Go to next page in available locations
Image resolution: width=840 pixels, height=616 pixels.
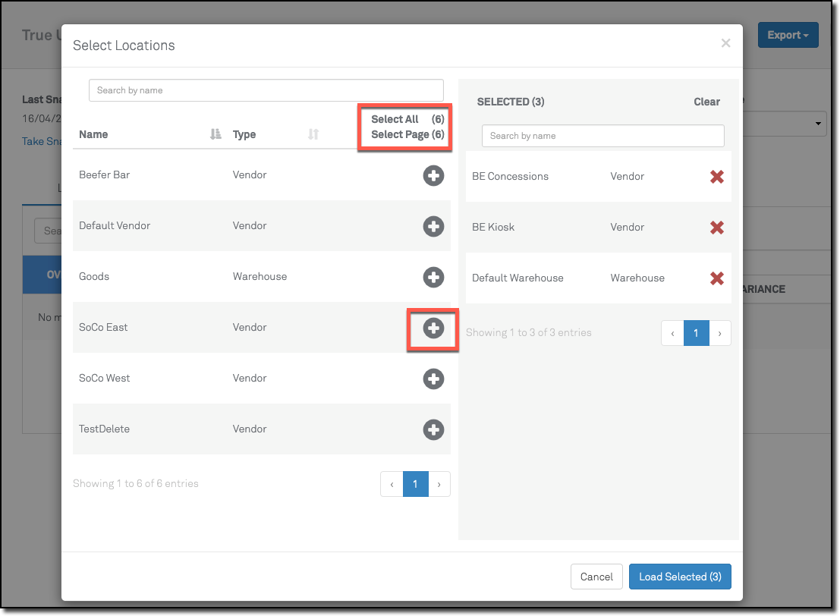(x=439, y=484)
